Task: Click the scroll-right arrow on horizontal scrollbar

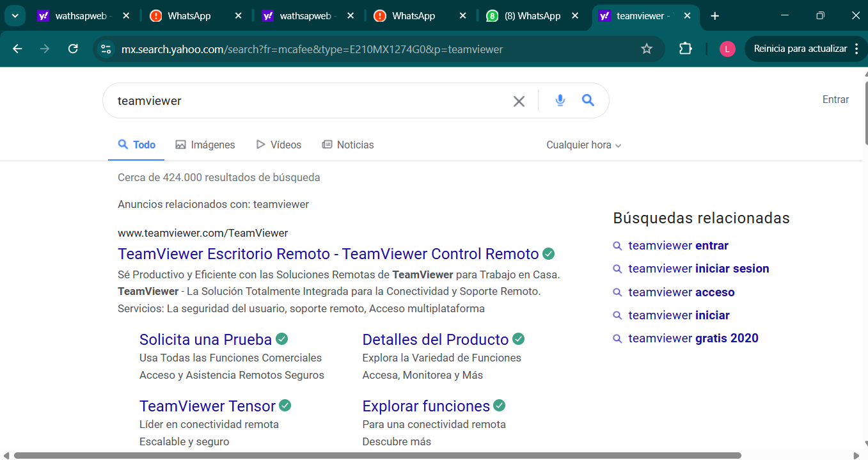Action: [856, 456]
